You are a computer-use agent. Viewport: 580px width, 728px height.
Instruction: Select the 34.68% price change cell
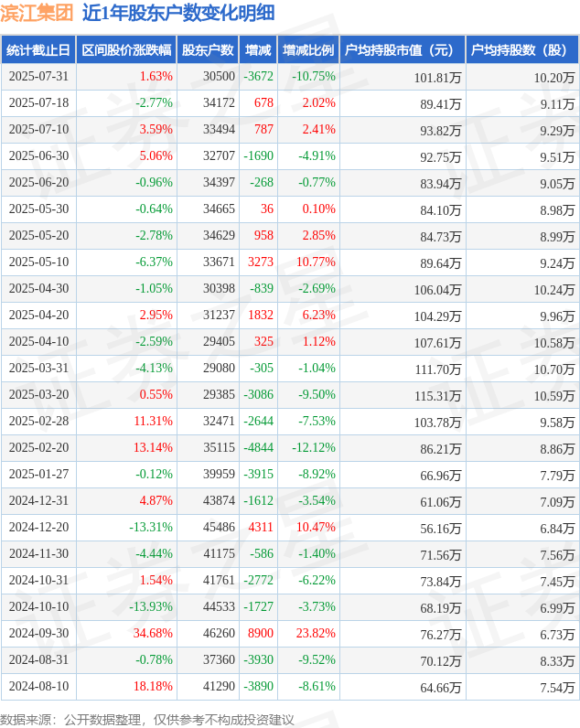pyautogui.click(x=153, y=633)
